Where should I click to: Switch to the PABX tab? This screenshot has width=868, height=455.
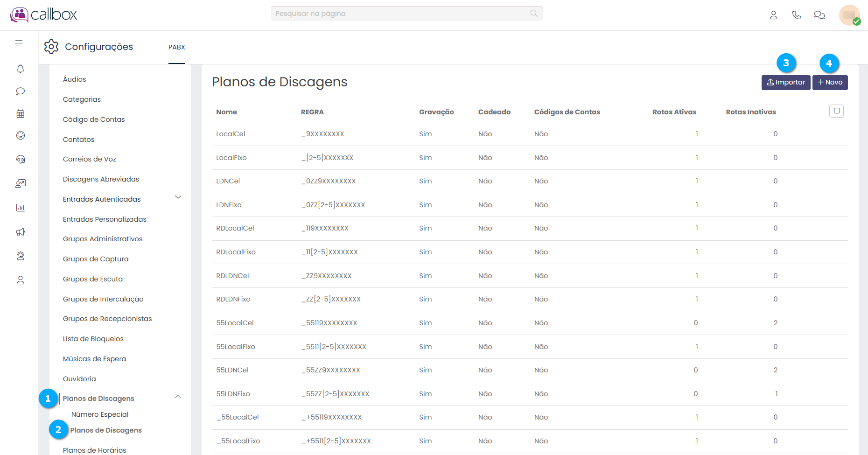point(177,47)
